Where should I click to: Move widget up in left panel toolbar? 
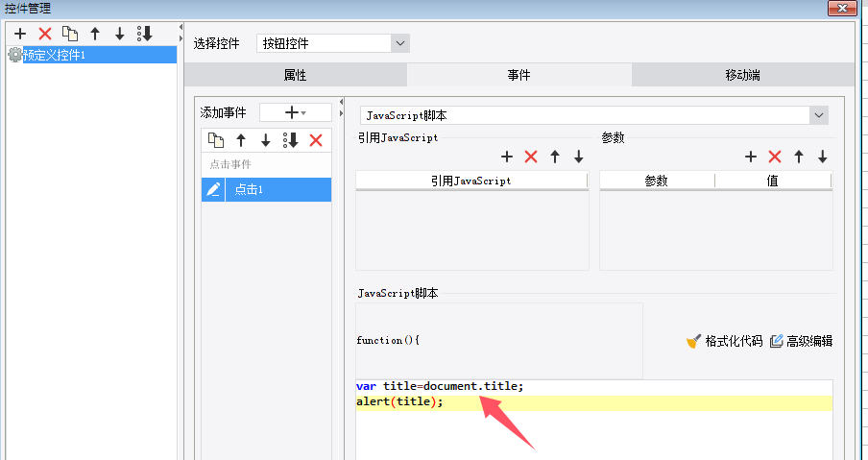click(x=94, y=34)
